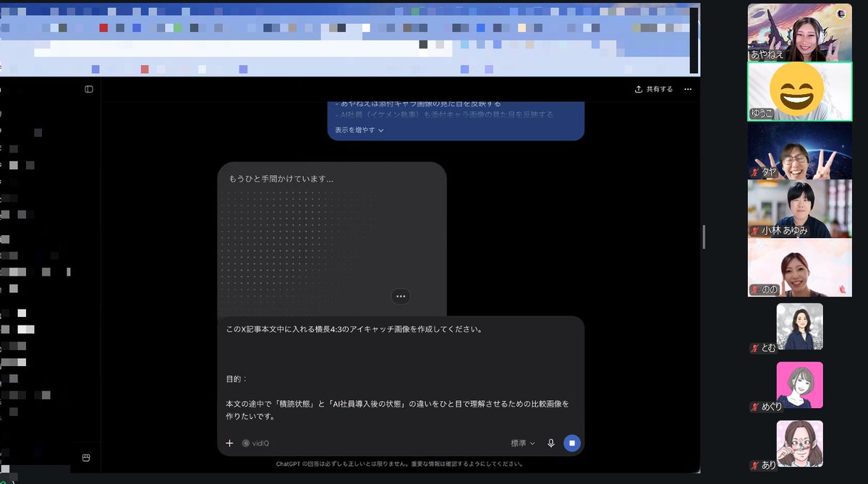Screen dimensions: 868x484
Task: Open the 標準 model dropdown
Action: 523,443
